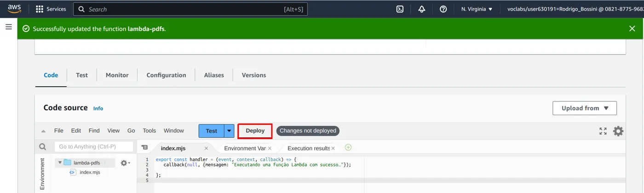Open the Code source Info link
The image size is (644, 193).
pyautogui.click(x=98, y=108)
